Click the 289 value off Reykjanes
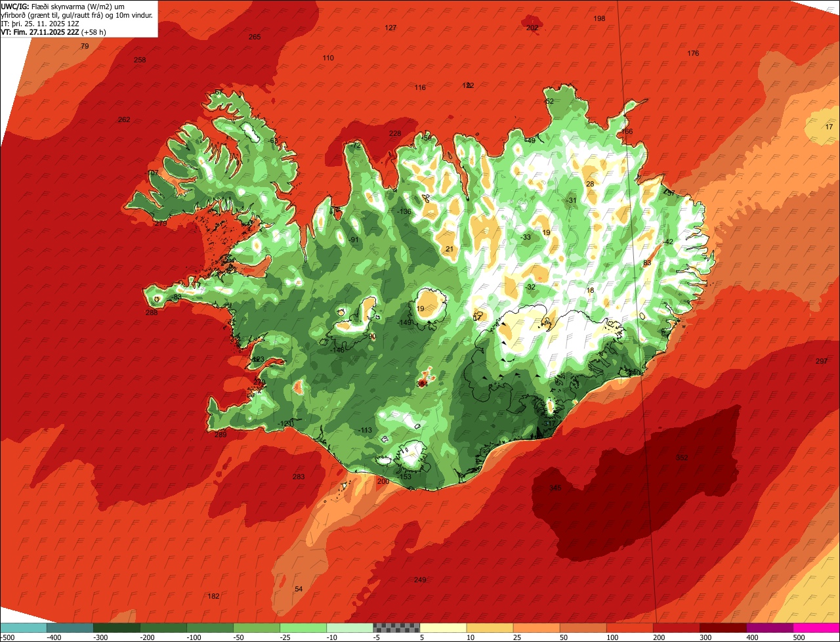Viewport: 840px width, 642px height. tap(220, 435)
